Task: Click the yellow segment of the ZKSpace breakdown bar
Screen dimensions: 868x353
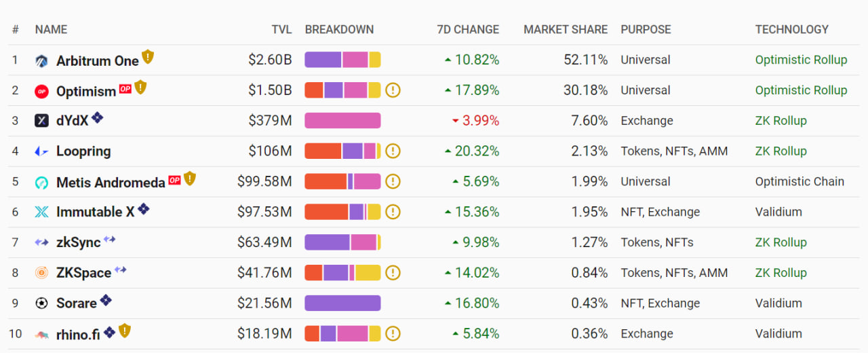Action: click(368, 273)
